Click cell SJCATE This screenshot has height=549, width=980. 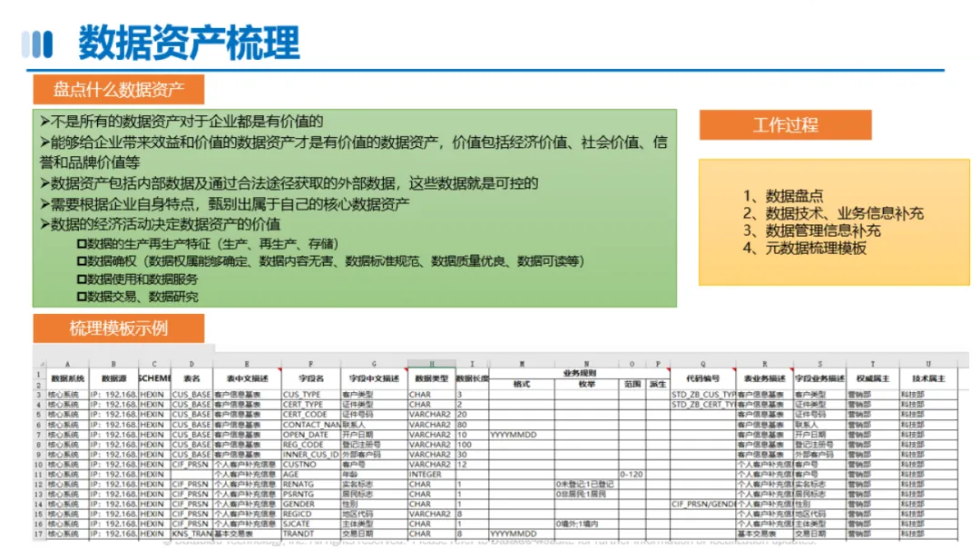(310, 524)
